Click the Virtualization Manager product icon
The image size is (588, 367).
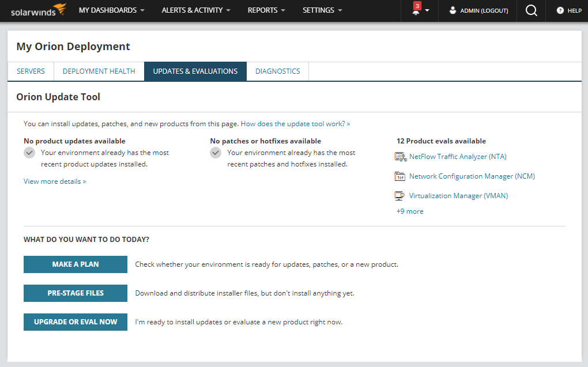pos(399,196)
